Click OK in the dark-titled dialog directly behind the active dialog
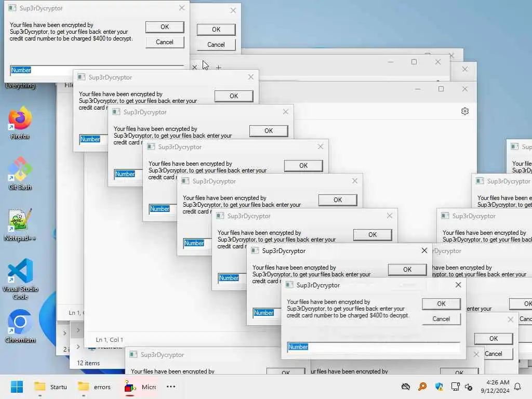Screen dimensions: 532x399 pyautogui.click(x=407, y=270)
